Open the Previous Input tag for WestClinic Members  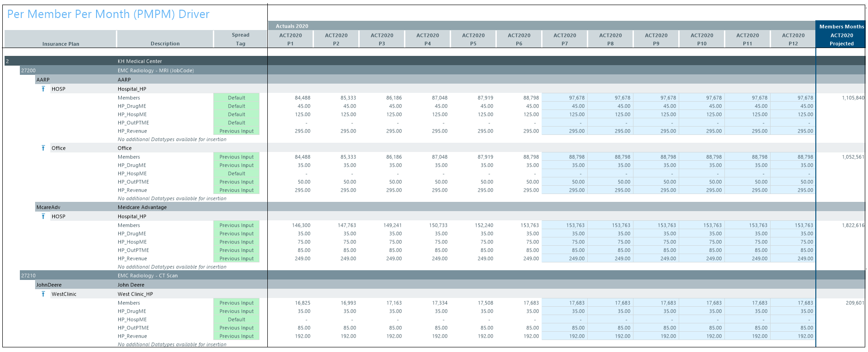236,303
